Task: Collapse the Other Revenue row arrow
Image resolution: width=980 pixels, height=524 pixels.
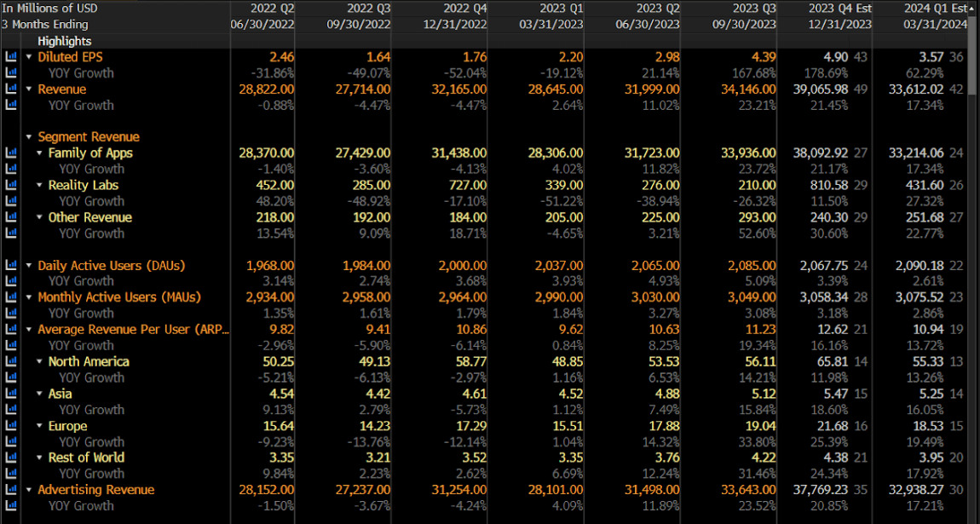Action: click(x=40, y=218)
